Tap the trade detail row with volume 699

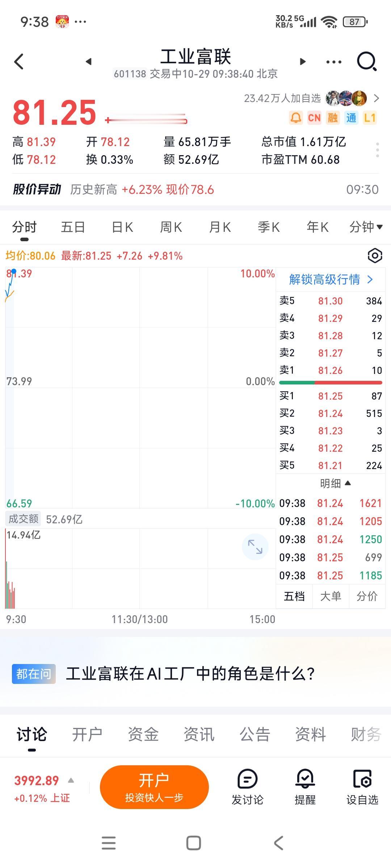pyautogui.click(x=331, y=557)
